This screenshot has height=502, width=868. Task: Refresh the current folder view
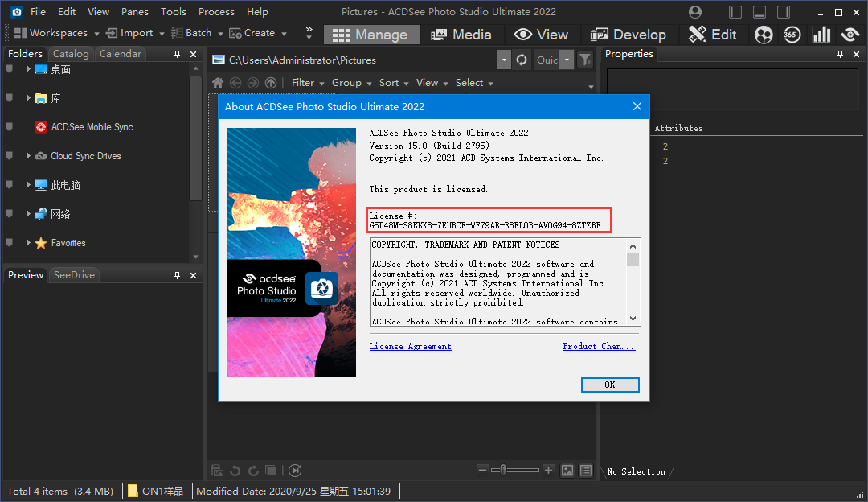coord(521,60)
